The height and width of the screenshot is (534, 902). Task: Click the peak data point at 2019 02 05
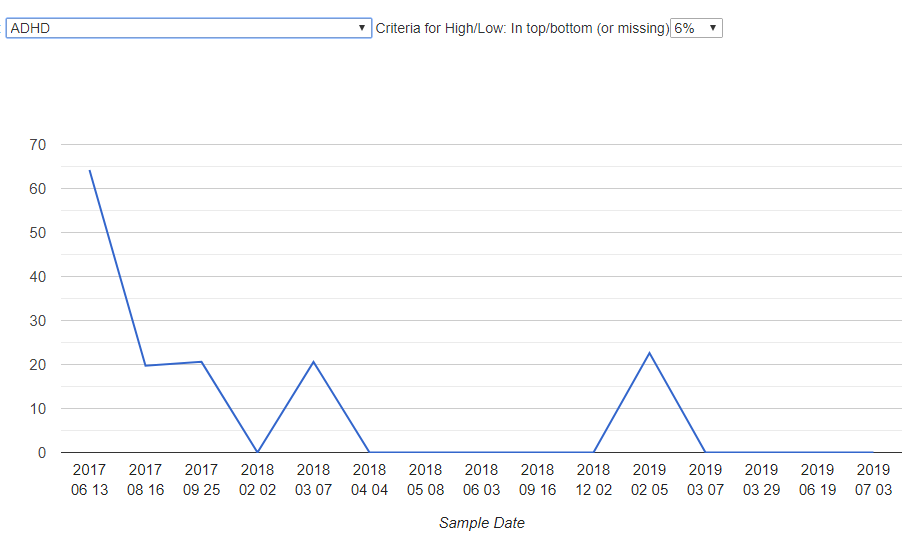click(x=650, y=352)
